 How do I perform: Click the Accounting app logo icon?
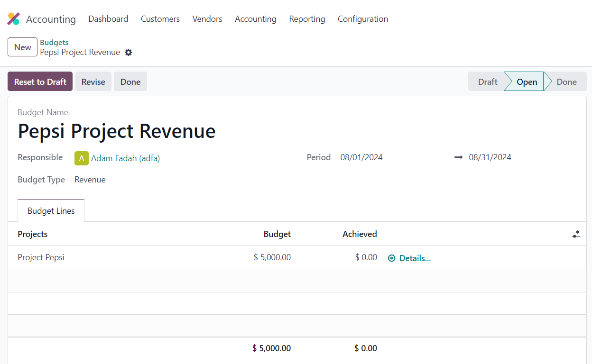point(13,19)
